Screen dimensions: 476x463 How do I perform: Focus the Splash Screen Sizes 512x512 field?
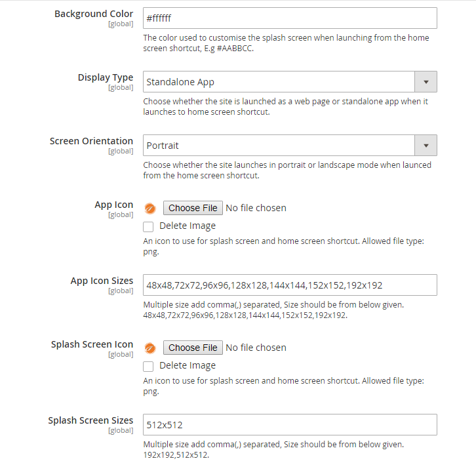[x=290, y=425]
